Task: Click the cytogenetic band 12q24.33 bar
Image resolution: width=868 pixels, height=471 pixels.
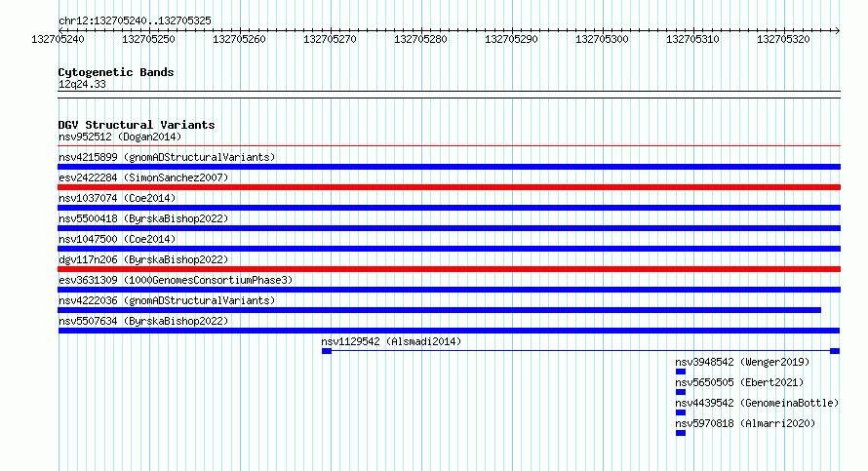Action: 449,95
